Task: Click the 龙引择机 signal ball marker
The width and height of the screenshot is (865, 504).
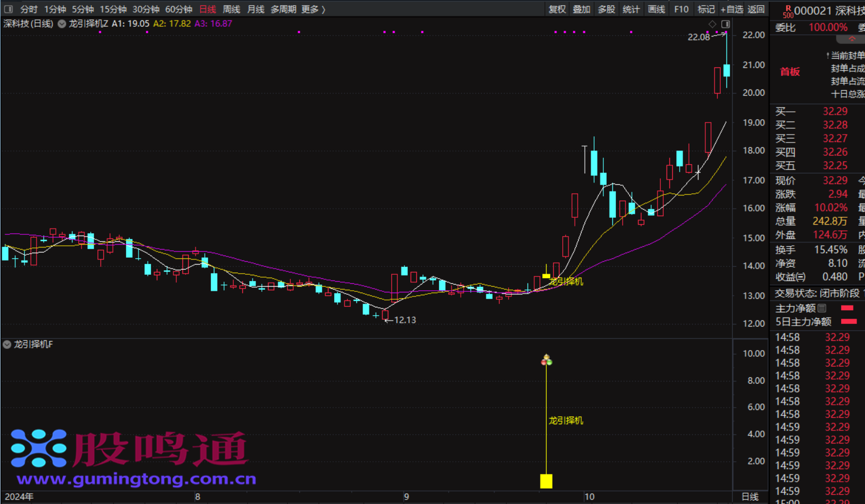Action: click(546, 360)
